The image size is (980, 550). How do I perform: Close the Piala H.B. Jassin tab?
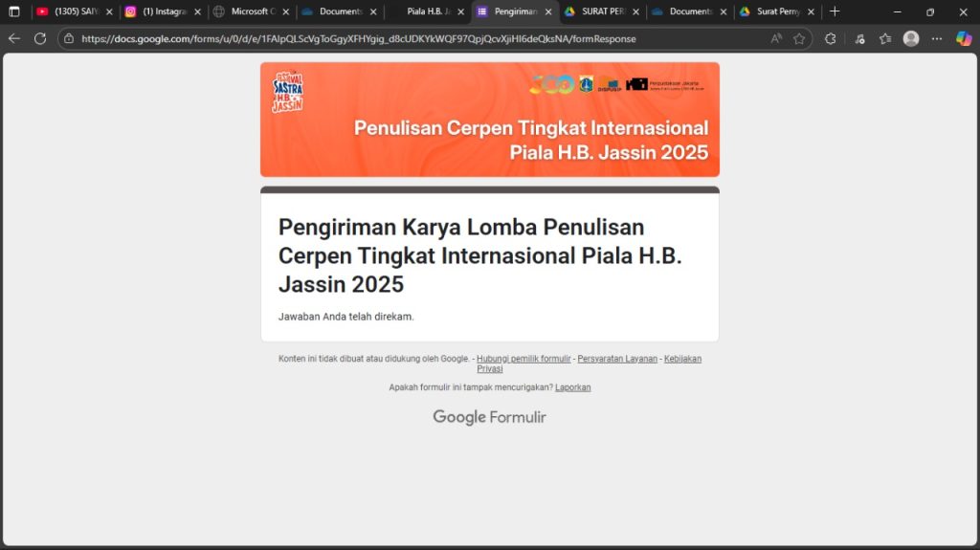[460, 12]
